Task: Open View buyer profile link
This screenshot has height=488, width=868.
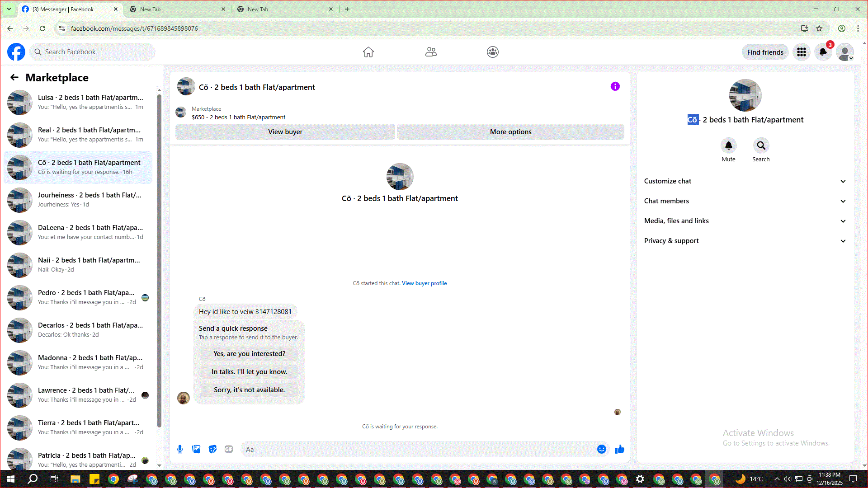Action: pyautogui.click(x=424, y=283)
